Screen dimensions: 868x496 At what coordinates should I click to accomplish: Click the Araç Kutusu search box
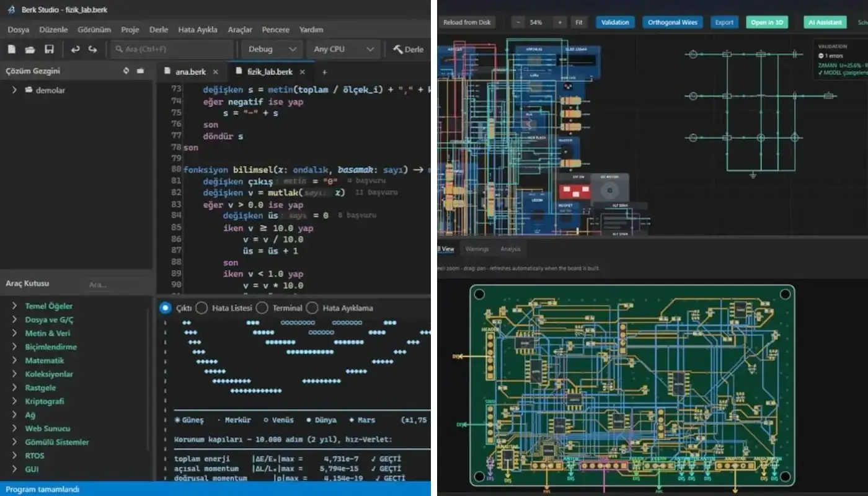[x=117, y=285]
